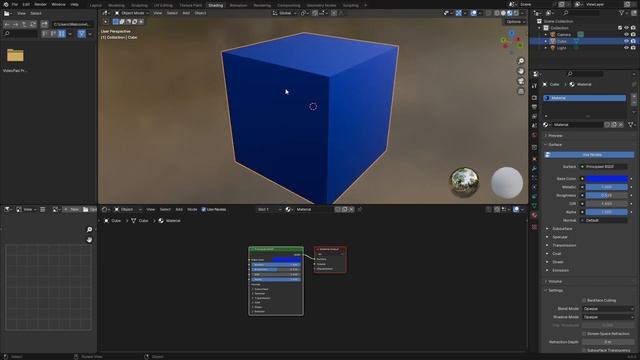This screenshot has width=640, height=360.
Task: Switch to the Shading workspace tab
Action: [216, 5]
